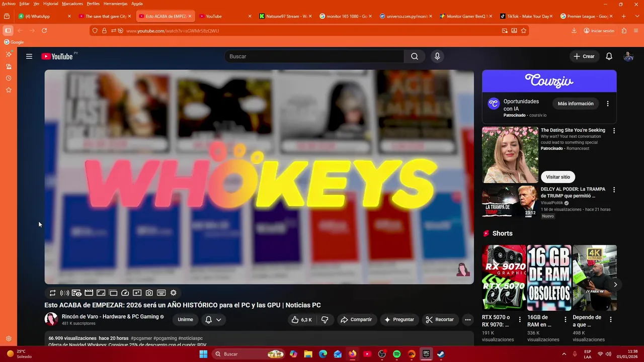644x362 pixels.
Task: Open Rincón de Varo channel avatar
Action: click(51, 319)
